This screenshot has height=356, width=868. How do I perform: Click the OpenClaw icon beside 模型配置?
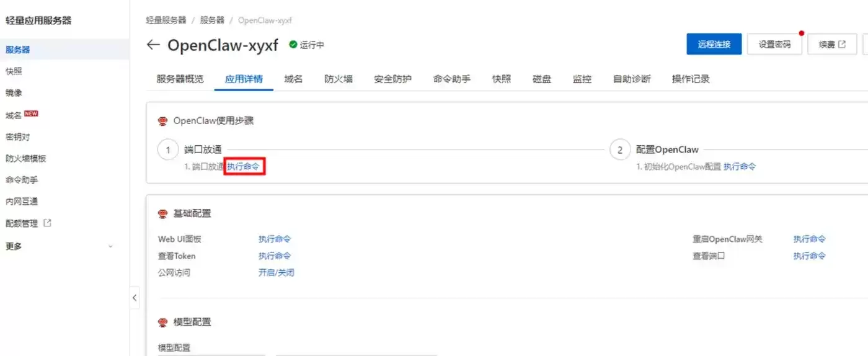click(x=163, y=322)
